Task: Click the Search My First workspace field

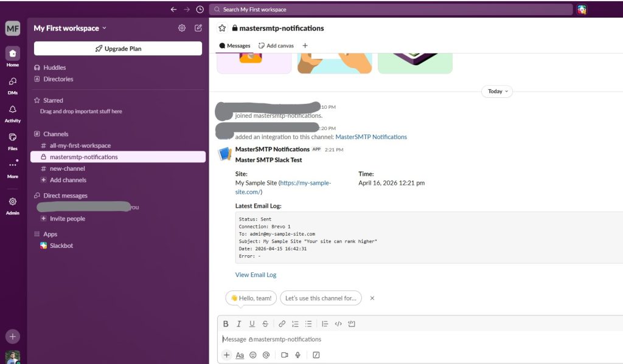Action: point(391,10)
